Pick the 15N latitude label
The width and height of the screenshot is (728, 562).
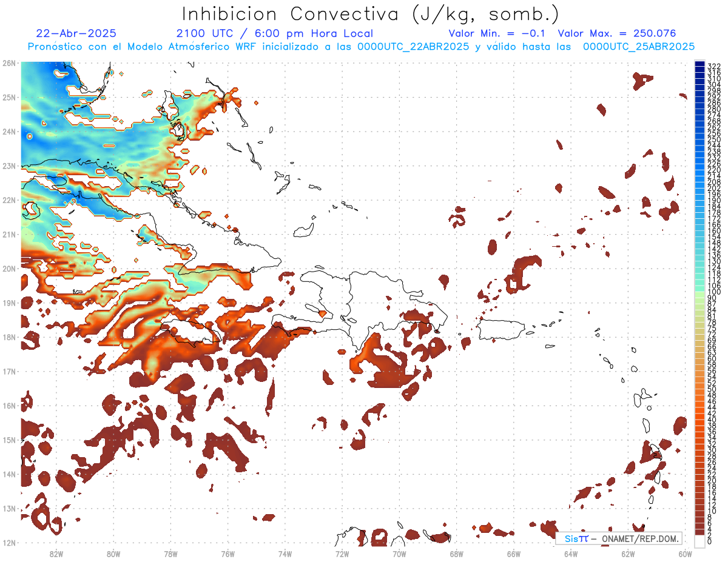(8, 440)
